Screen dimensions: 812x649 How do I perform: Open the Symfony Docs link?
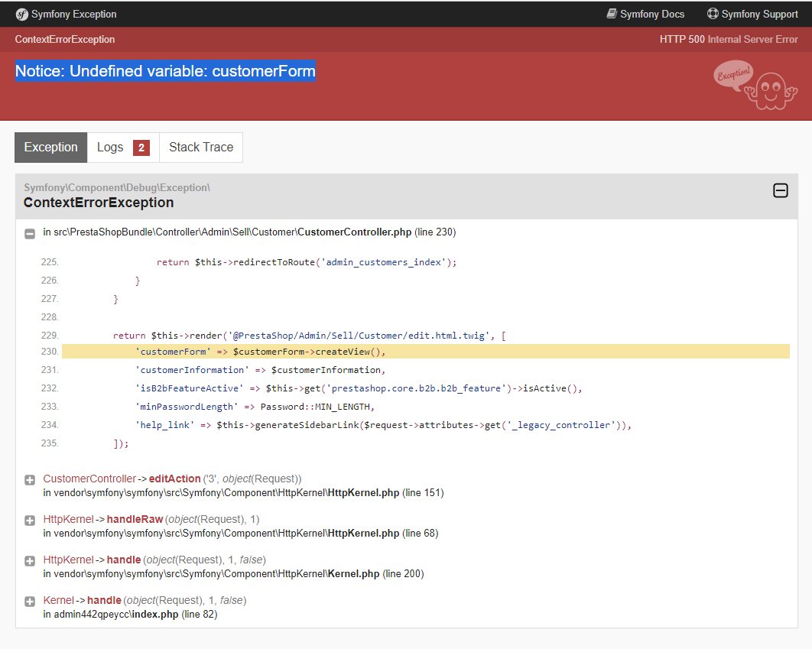tap(651, 14)
